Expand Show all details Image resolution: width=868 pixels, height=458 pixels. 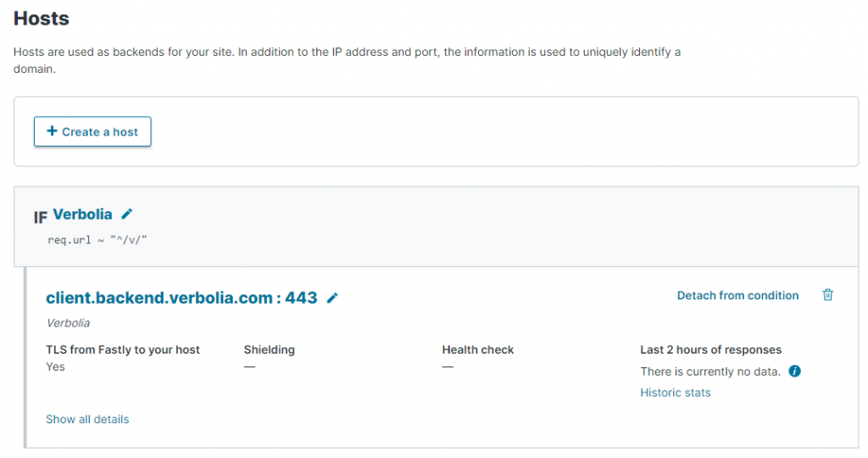pyautogui.click(x=87, y=419)
